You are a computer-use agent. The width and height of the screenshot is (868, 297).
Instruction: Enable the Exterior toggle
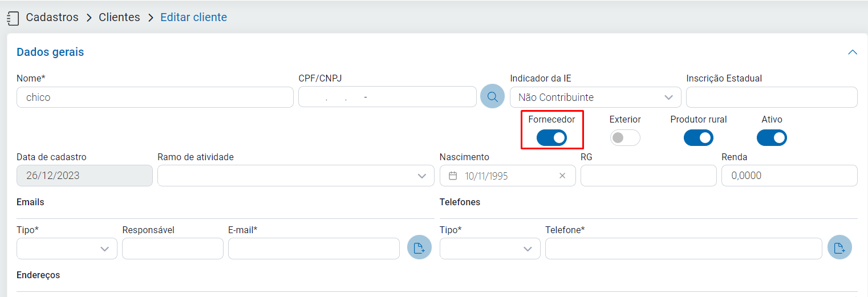tap(625, 137)
